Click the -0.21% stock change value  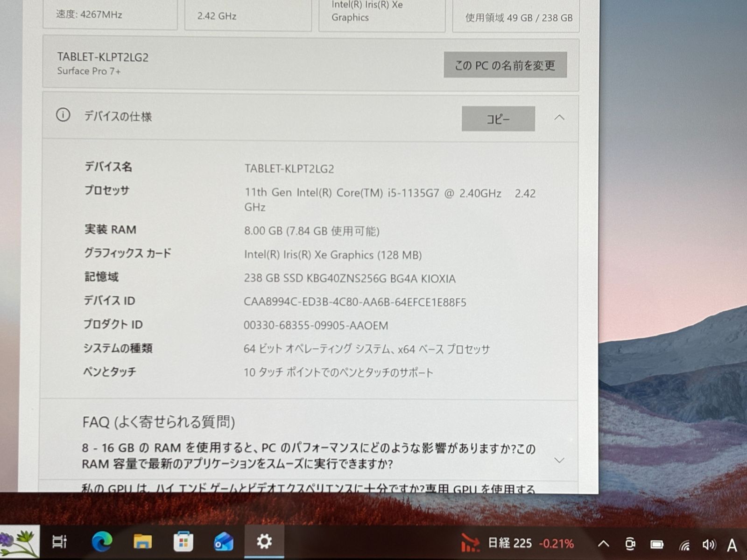pos(556,544)
